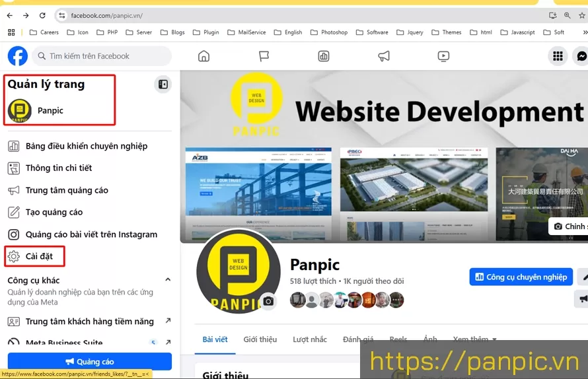The image size is (588, 379).
Task: Open the Soft bookmark folder
Action: click(554, 32)
